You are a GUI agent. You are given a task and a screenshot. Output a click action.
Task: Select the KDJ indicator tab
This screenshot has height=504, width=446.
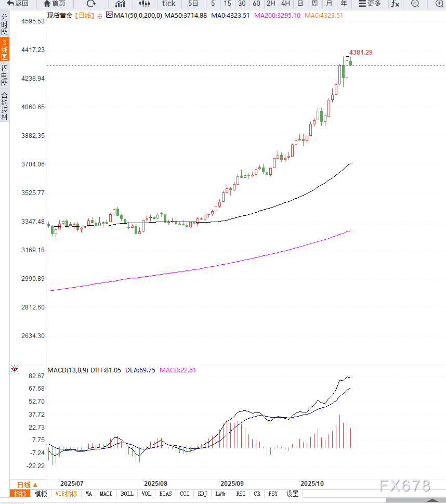tap(203, 494)
